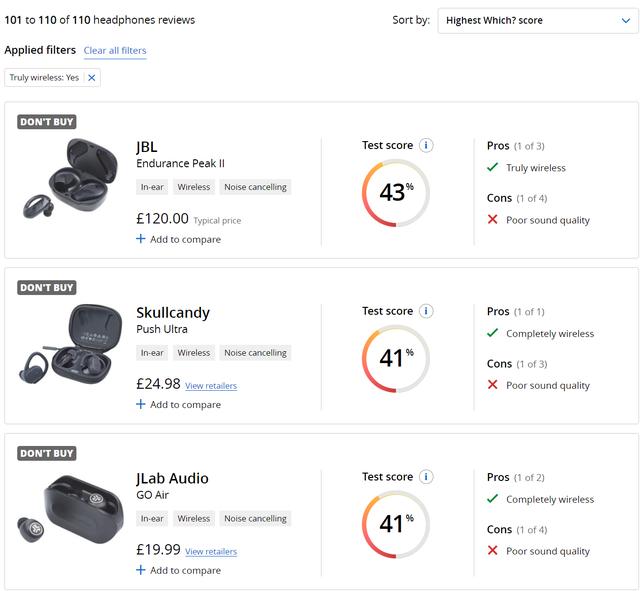Remove the Truly wireless filter with X
The image size is (640, 591).
click(x=92, y=78)
